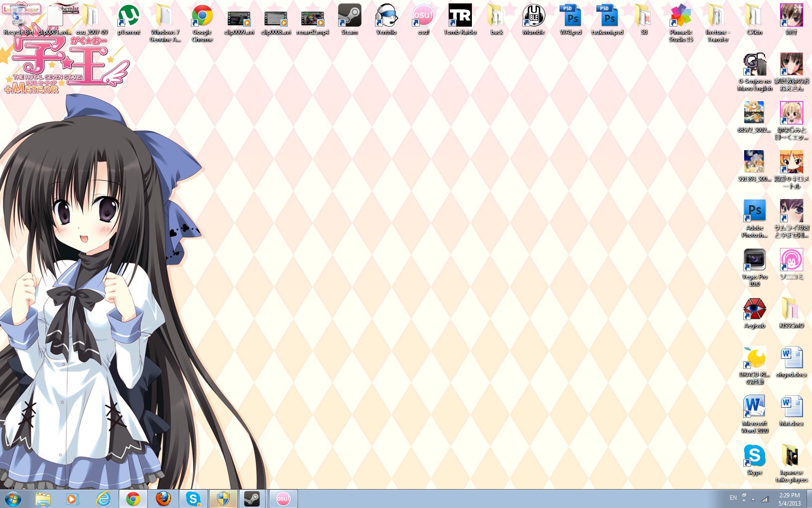
Task: Switch to osu! in the taskbar
Action: click(x=283, y=499)
